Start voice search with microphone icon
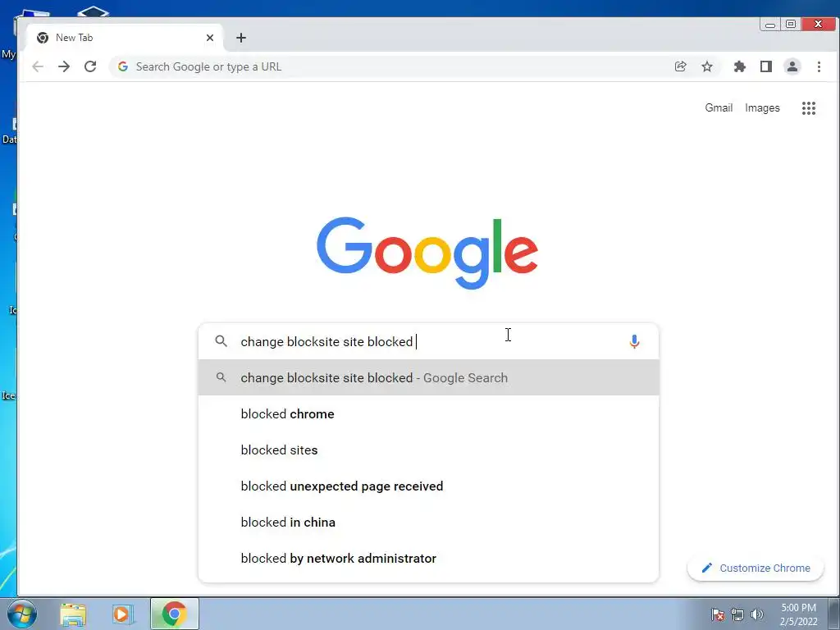 click(634, 342)
